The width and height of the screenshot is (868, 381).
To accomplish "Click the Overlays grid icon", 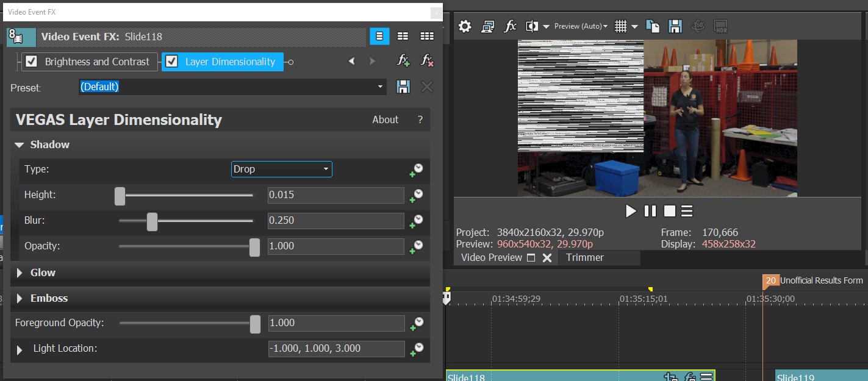I will [x=621, y=26].
